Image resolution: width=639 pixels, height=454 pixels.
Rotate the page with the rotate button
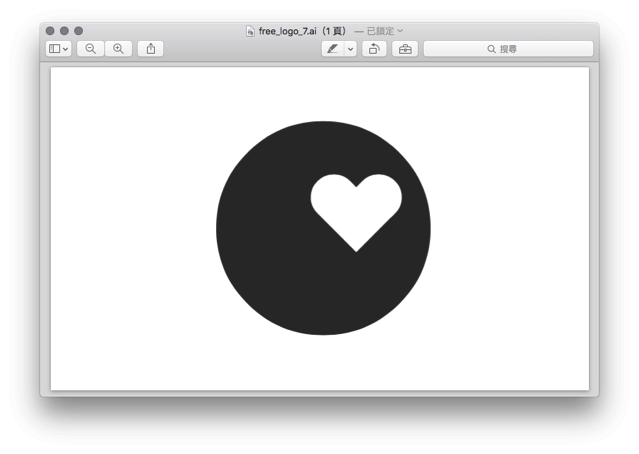tap(374, 49)
